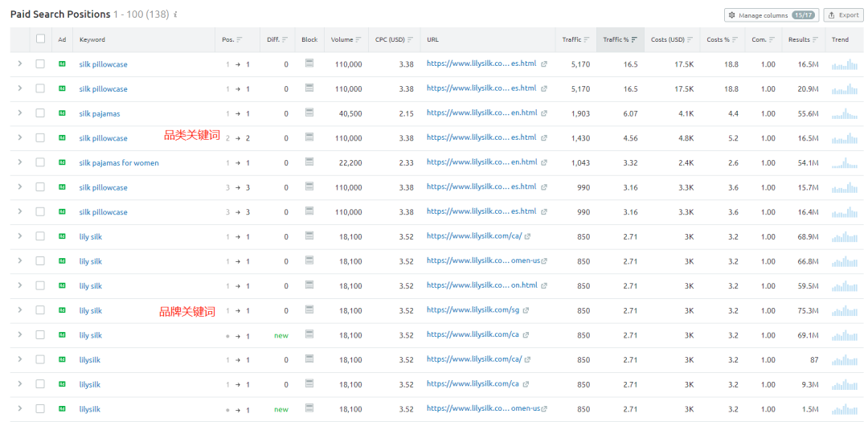Expand the silk pajamas row details
868x422 pixels.
[x=19, y=113]
